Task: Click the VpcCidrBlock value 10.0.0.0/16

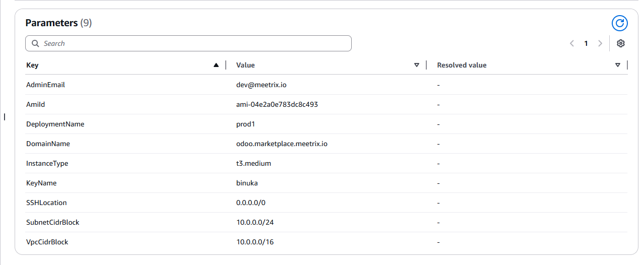Action: (255, 242)
